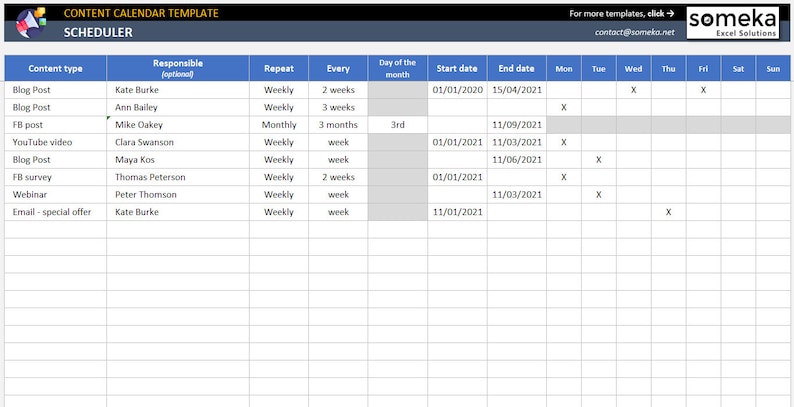Click the 01/01/2020 start date cell
The image size is (794, 407).
457,90
